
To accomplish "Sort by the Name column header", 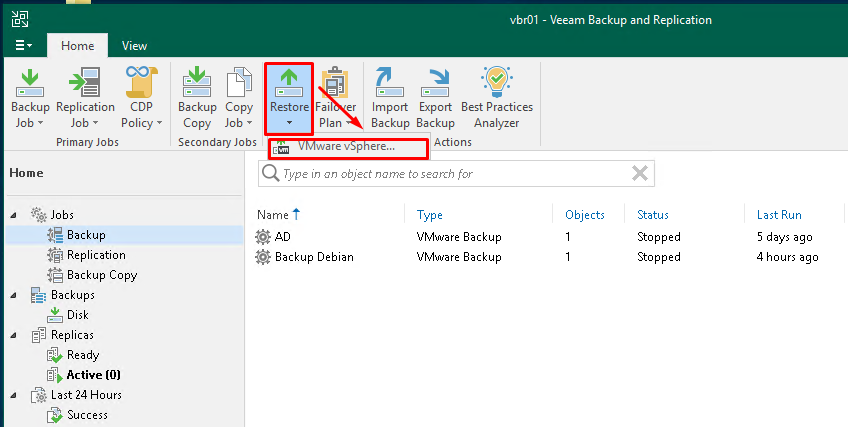I will point(273,215).
